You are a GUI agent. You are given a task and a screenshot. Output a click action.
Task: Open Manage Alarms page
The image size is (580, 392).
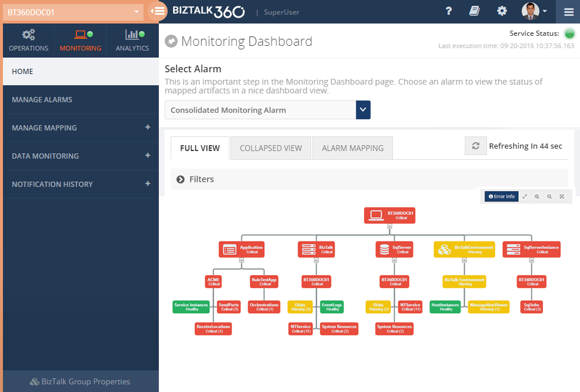pyautogui.click(x=81, y=100)
